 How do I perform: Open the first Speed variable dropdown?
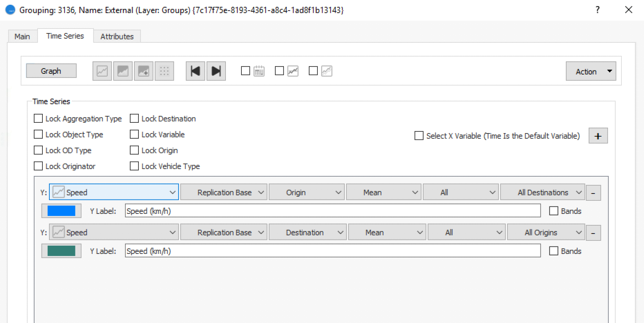tap(114, 193)
